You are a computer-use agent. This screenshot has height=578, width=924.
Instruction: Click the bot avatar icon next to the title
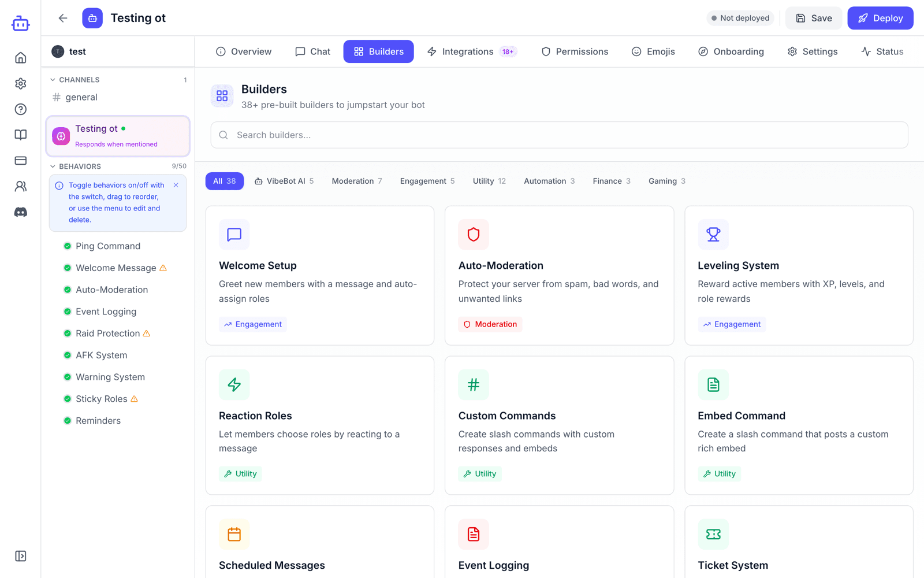(x=92, y=18)
